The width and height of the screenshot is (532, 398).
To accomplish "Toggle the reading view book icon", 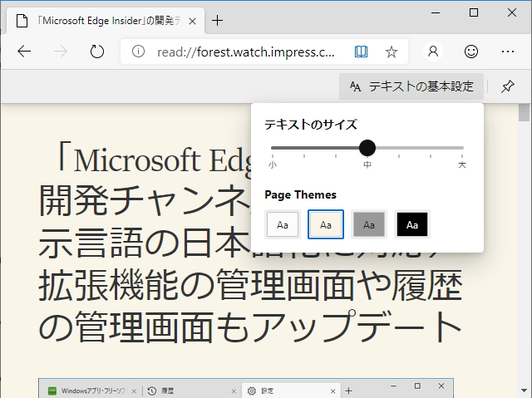I will (361, 52).
